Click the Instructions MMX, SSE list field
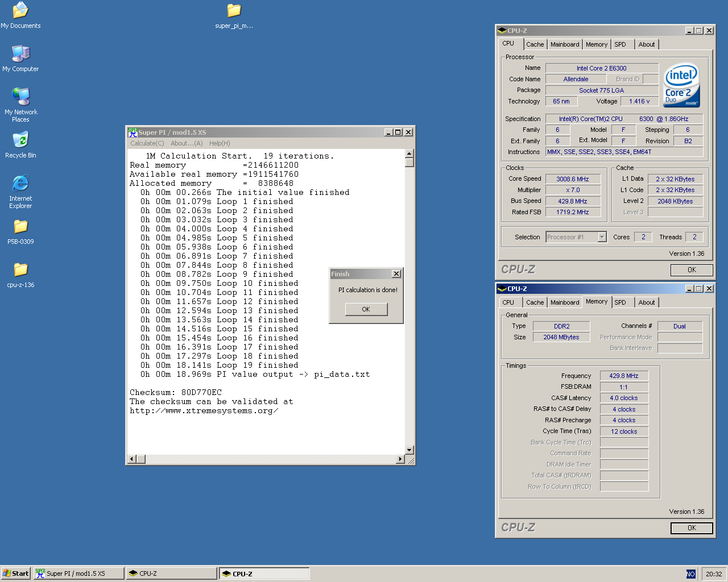Viewport: 728px width, 582px height. [x=624, y=152]
